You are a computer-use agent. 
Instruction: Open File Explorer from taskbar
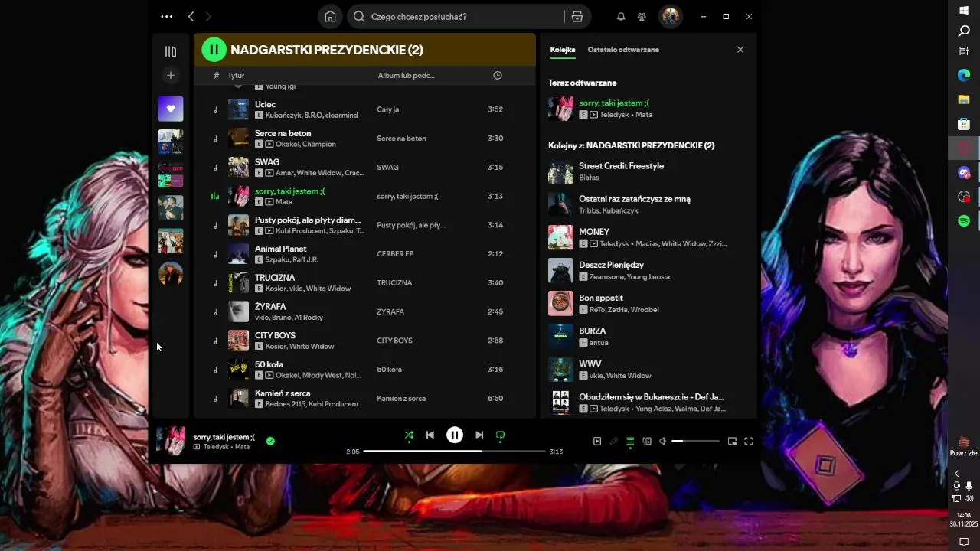pos(964,99)
